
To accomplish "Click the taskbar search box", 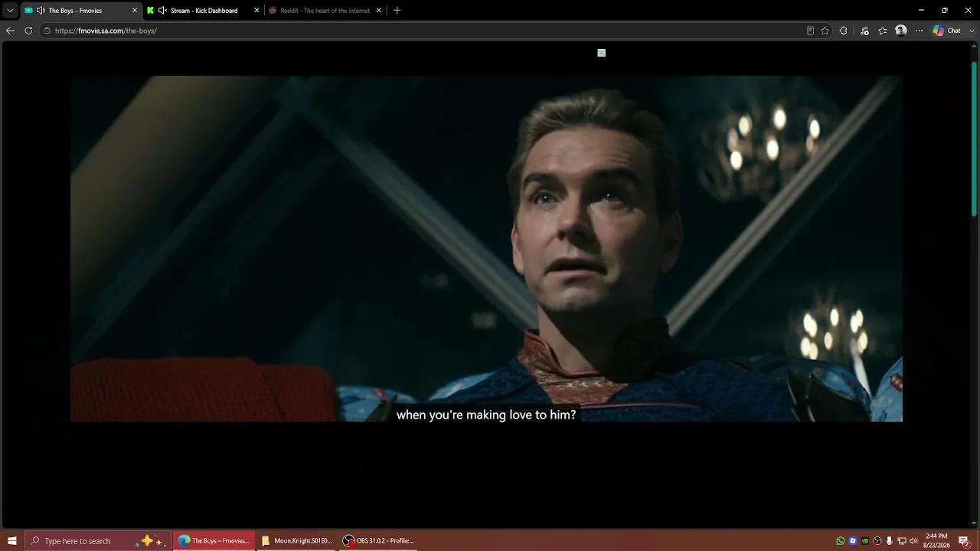I will click(98, 541).
